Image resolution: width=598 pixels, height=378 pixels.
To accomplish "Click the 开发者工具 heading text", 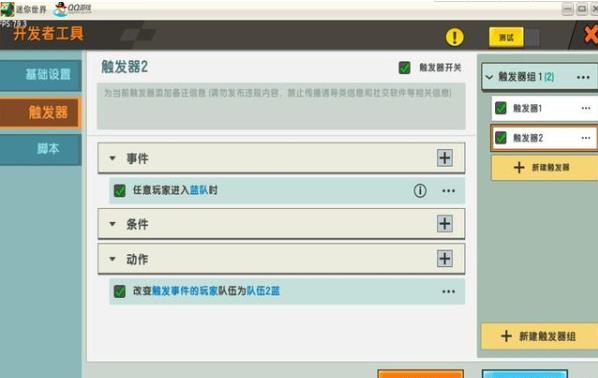I will [x=48, y=34].
